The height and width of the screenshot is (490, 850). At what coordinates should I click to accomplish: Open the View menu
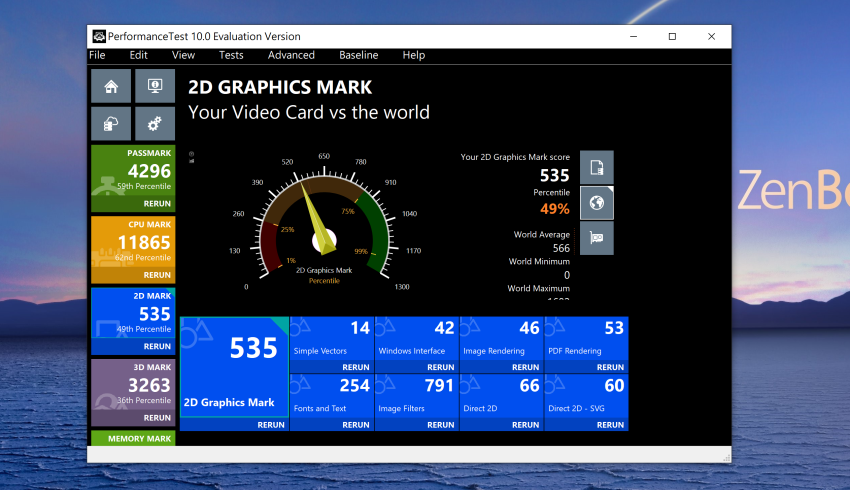(x=183, y=55)
